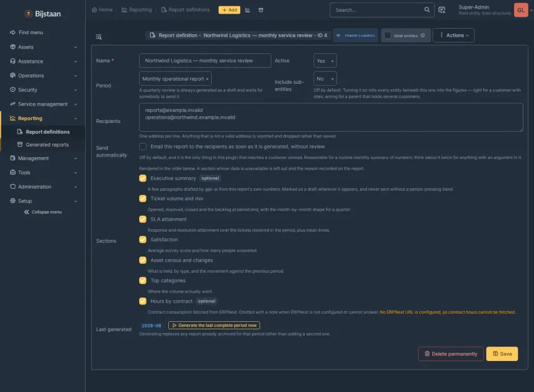The width and height of the screenshot is (534, 392).
Task: Open the Administration menu item
Action: point(43,187)
